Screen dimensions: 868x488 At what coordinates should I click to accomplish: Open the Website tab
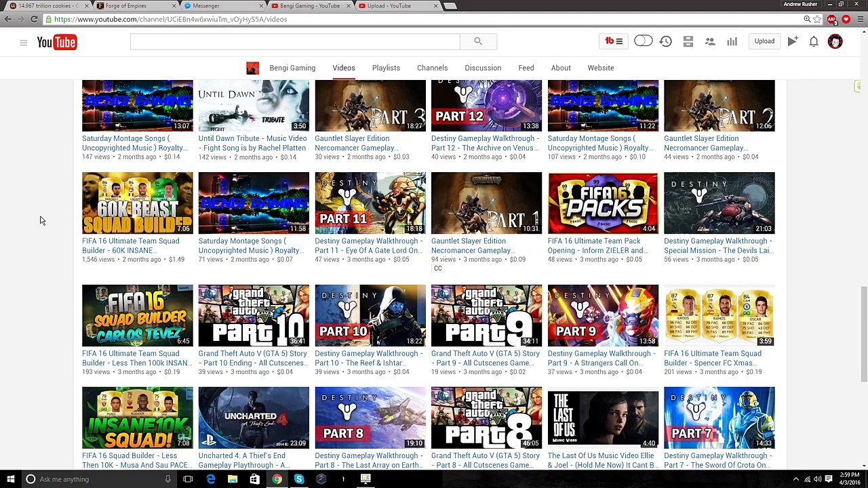(x=601, y=68)
